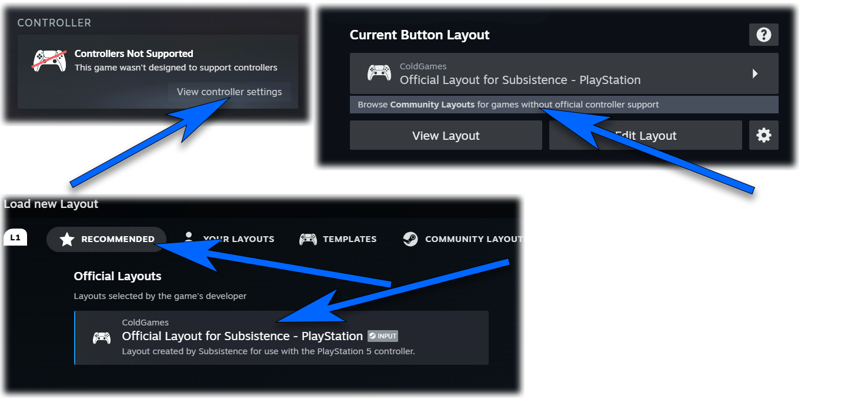The height and width of the screenshot is (403, 868).
Task: Click the INPUT badge on the layout entry
Action: pyautogui.click(x=383, y=336)
